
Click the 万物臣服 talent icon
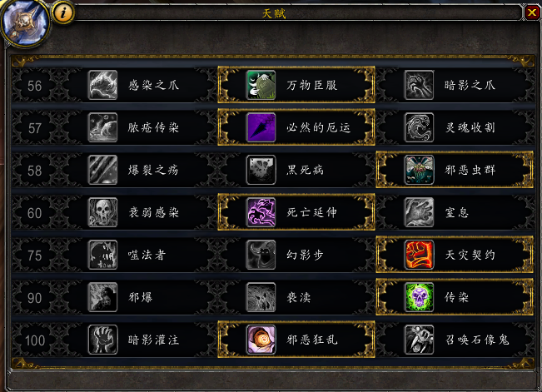tap(261, 85)
